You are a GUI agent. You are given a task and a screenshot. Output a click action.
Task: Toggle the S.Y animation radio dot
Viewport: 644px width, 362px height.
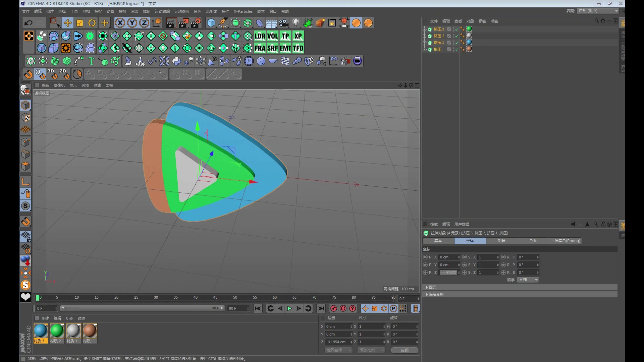(465, 265)
